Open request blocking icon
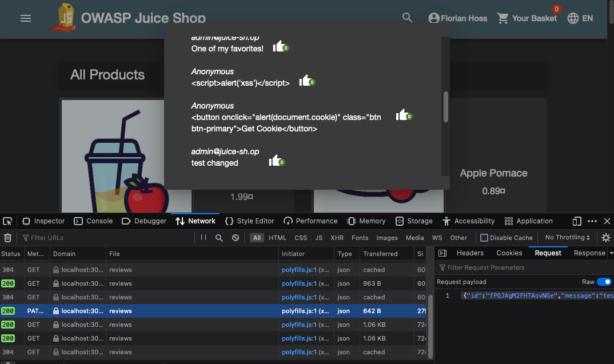Screen dimensions: 614x364 pyautogui.click(x=236, y=238)
